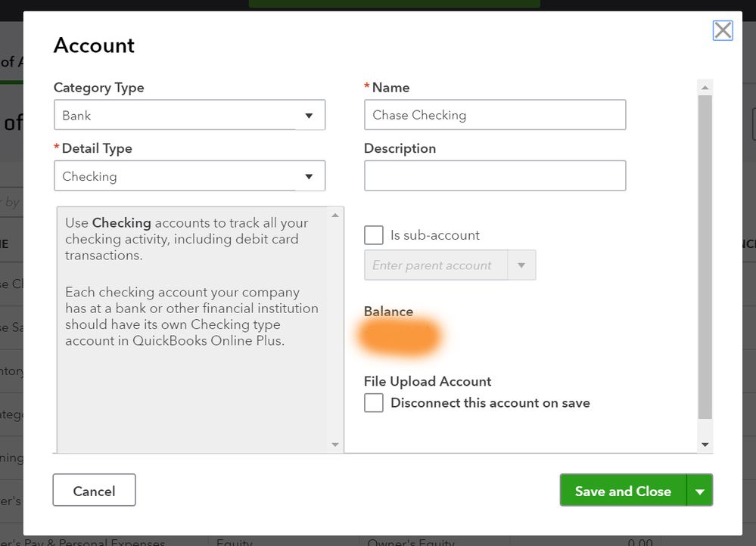Click the Save and Close button
The height and width of the screenshot is (546, 756).
tap(622, 491)
